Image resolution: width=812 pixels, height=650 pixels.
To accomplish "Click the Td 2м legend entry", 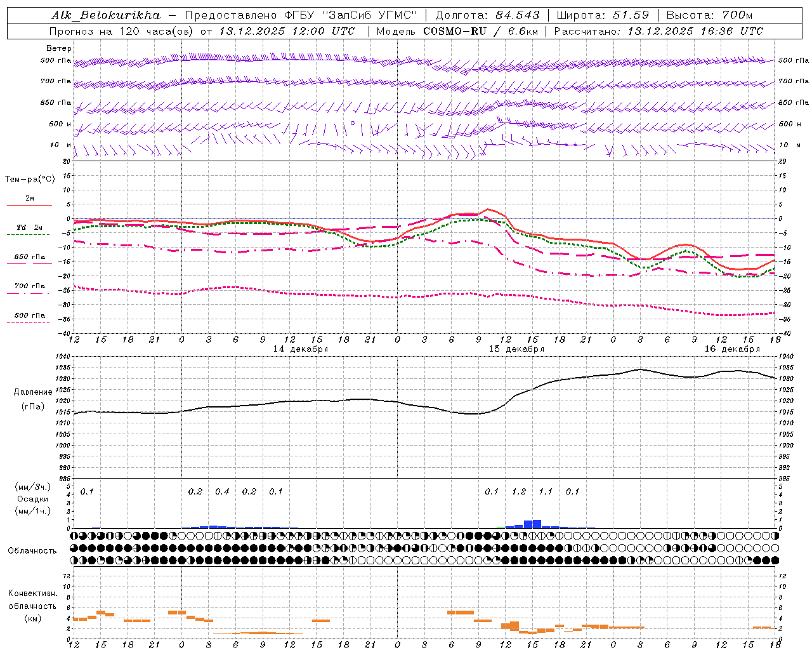I will point(30,227).
